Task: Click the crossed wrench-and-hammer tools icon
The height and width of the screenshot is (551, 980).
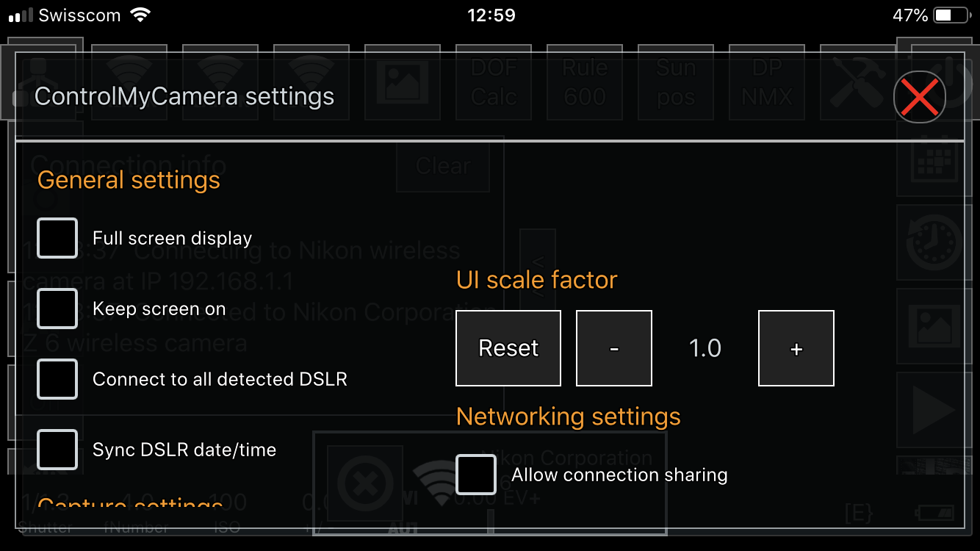Action: click(857, 82)
